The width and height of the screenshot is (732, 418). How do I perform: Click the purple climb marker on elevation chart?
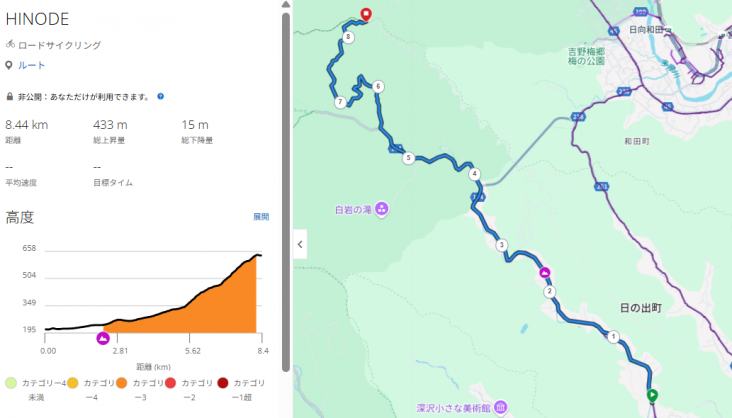(x=103, y=339)
